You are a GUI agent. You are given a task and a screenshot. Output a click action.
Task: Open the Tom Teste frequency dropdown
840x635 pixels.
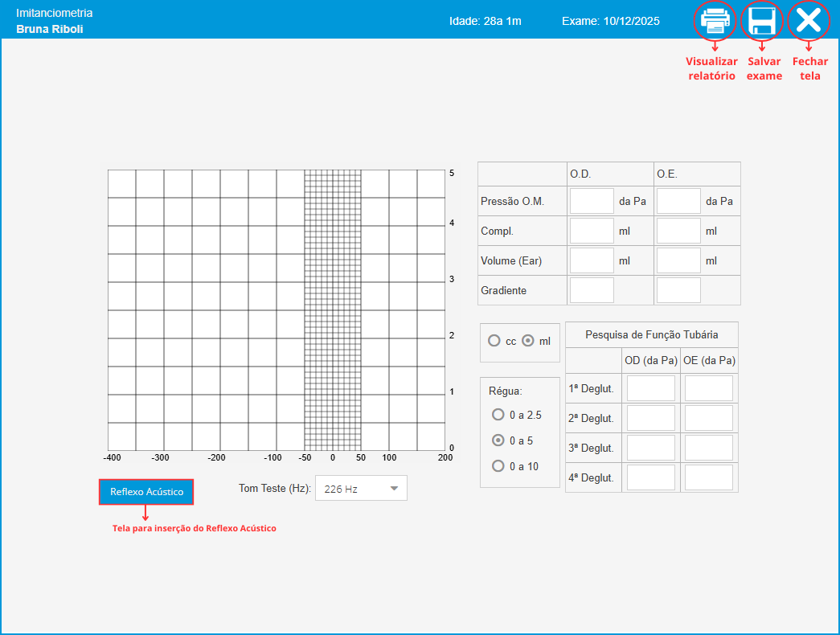click(361, 489)
